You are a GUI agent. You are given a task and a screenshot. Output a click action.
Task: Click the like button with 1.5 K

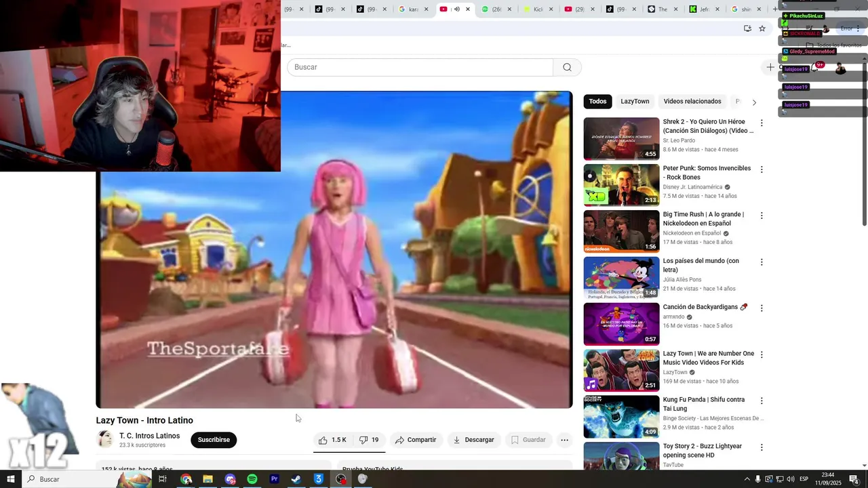tap(332, 440)
